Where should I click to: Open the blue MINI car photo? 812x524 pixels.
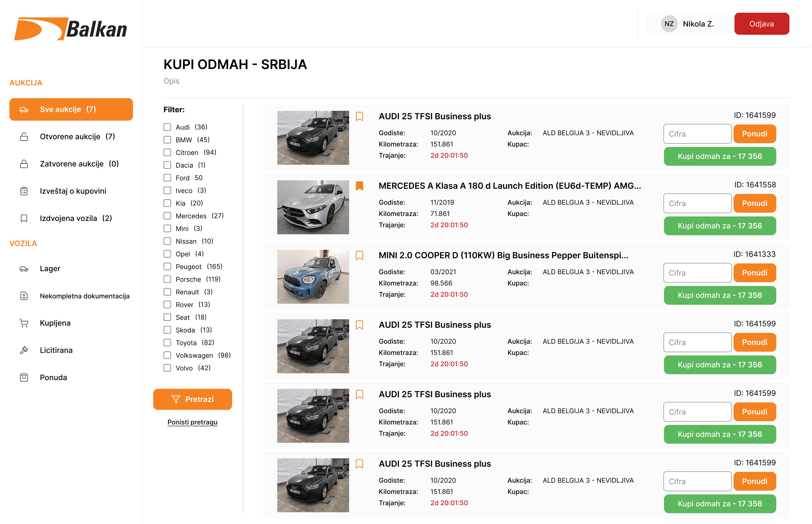tap(313, 277)
